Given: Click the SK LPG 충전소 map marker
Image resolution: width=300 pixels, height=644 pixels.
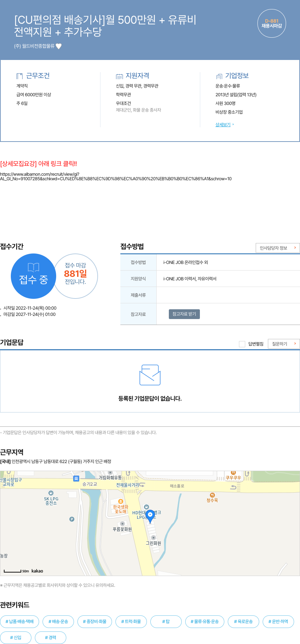Looking at the screenshot, I should coord(51,493).
